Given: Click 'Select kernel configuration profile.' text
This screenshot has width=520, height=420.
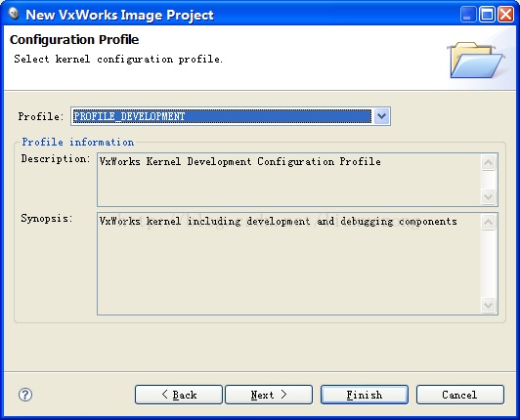Looking at the screenshot, I should (118, 59).
